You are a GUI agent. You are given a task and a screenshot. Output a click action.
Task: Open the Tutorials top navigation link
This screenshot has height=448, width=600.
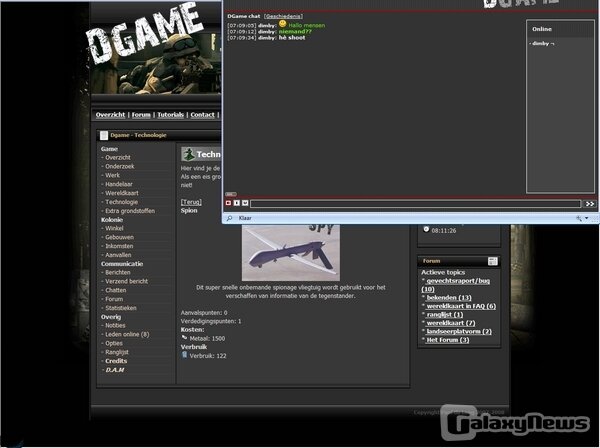[x=171, y=115]
